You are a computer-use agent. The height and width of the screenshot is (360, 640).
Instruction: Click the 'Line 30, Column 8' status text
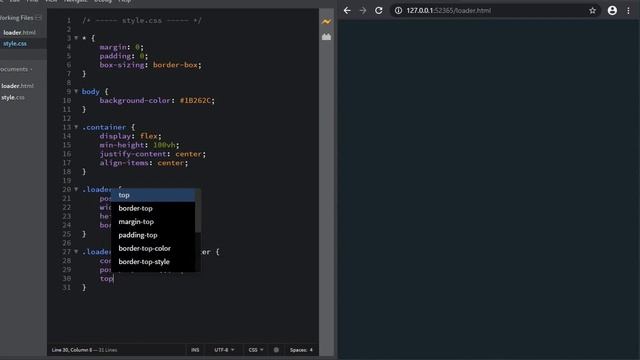pyautogui.click(x=72, y=350)
